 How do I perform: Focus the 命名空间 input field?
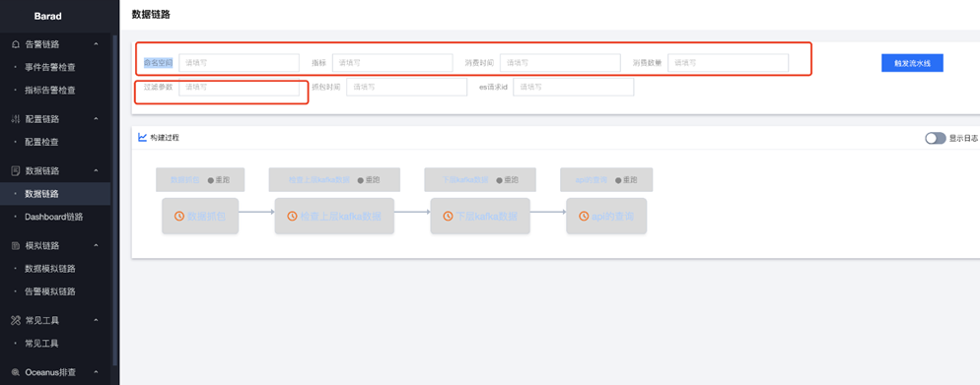[x=239, y=63]
